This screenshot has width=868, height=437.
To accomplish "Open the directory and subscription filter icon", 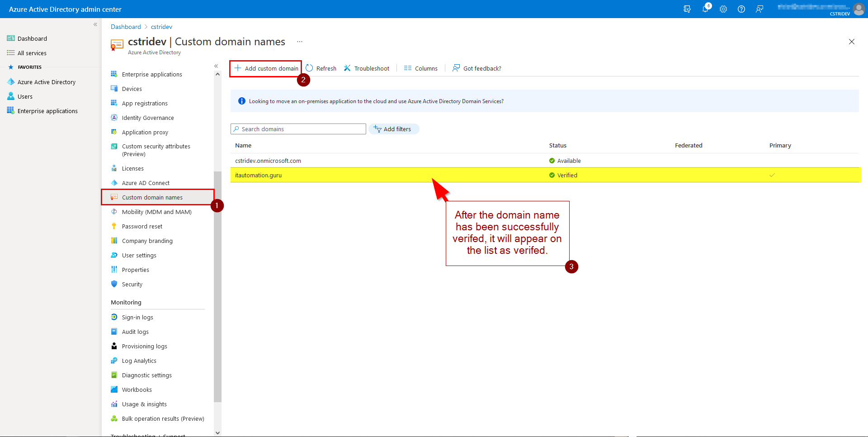I will pyautogui.click(x=687, y=9).
